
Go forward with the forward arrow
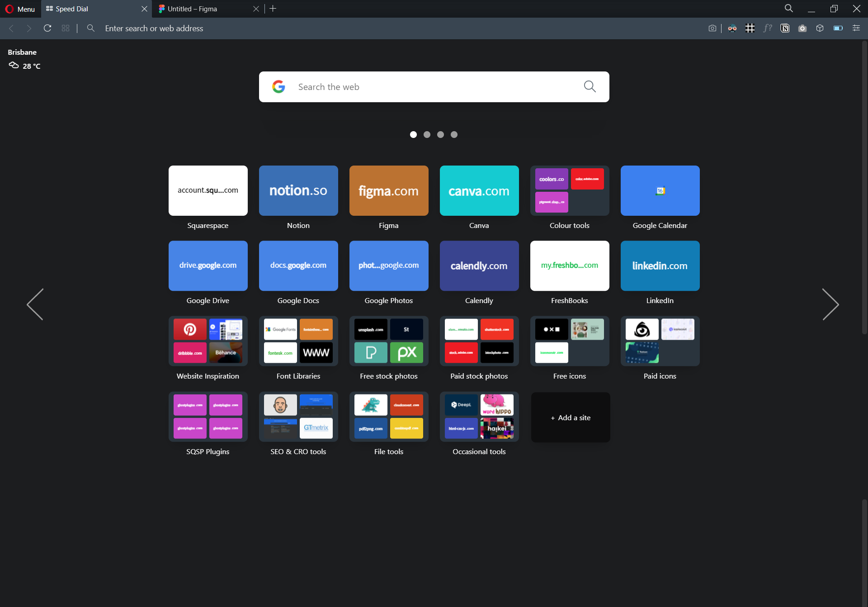[x=29, y=28]
